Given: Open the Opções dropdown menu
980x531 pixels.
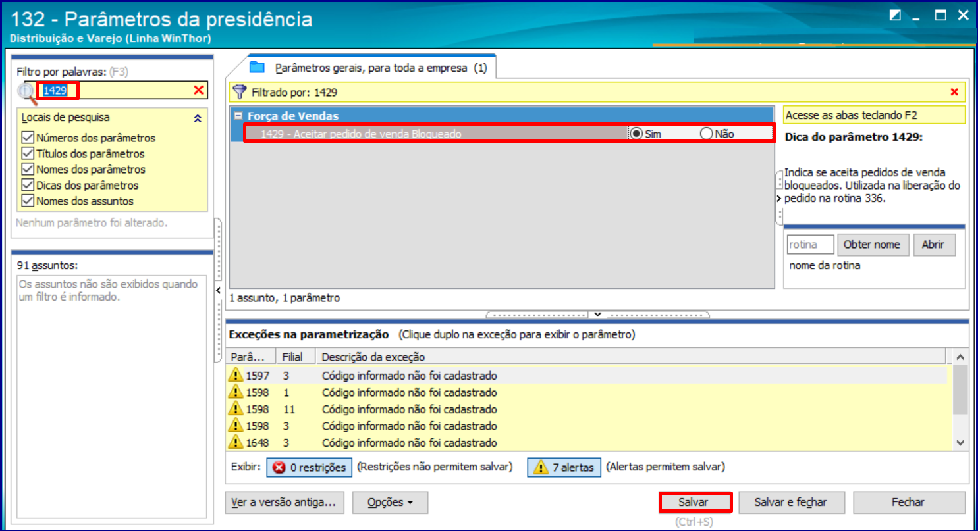Looking at the screenshot, I should coord(390,502).
